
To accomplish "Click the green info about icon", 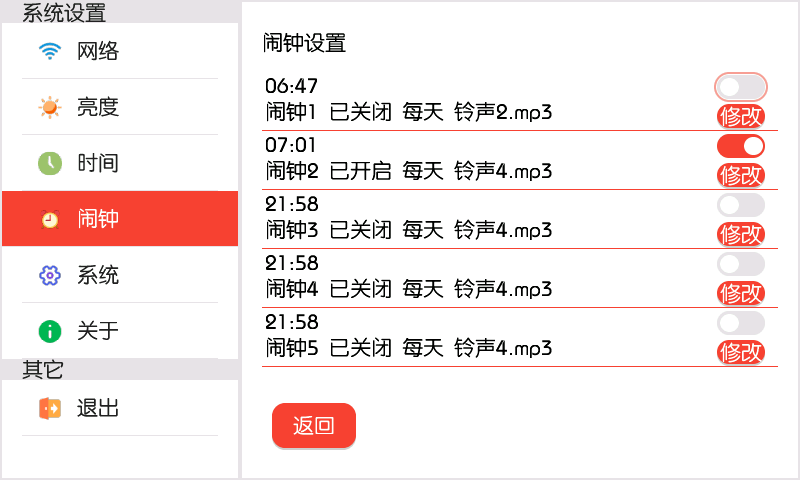I will point(50,331).
